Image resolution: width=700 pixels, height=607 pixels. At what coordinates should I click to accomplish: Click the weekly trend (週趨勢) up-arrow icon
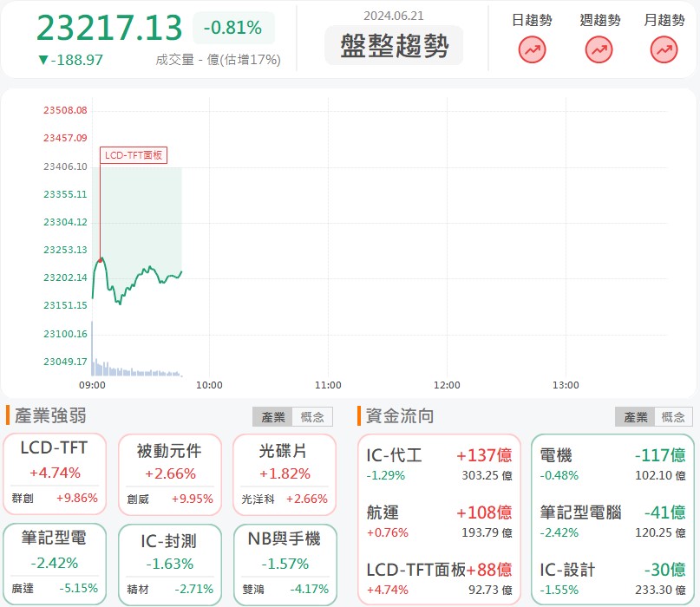click(599, 49)
